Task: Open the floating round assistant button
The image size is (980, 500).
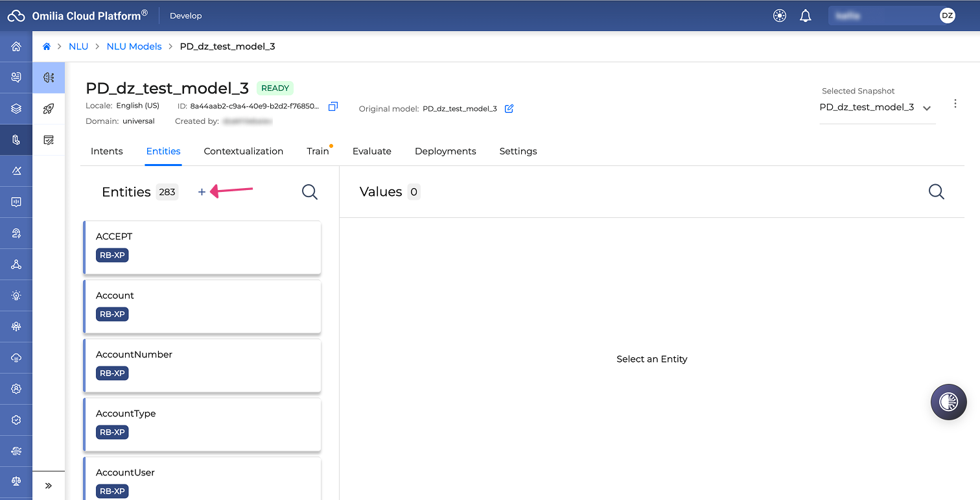Action: (x=949, y=402)
